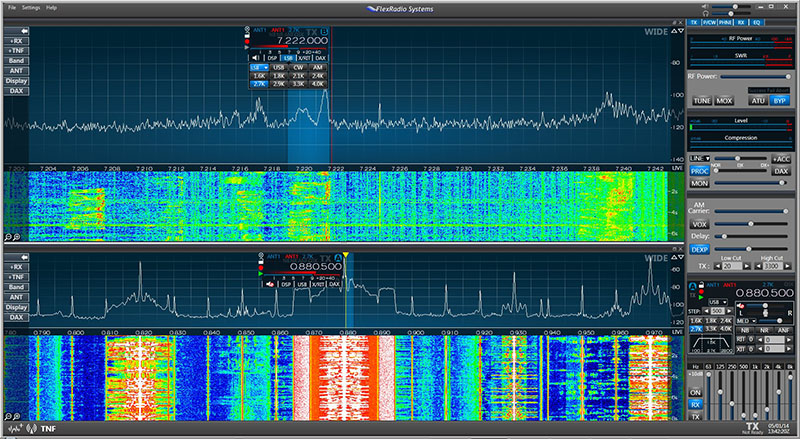Adjust the RF Power slider
This screenshot has width=800, height=439.
[x=755, y=75]
